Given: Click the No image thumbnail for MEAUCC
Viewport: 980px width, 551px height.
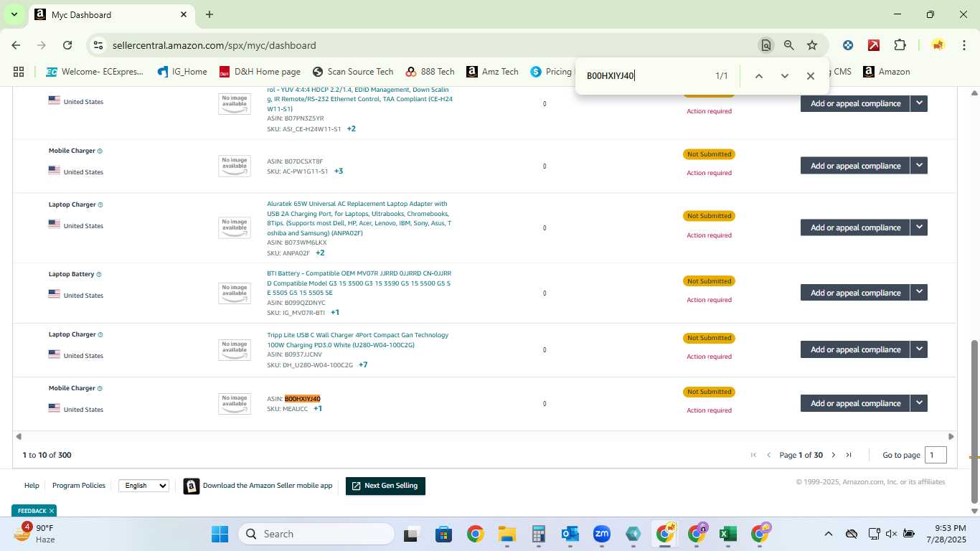Looking at the screenshot, I should click(x=235, y=403).
